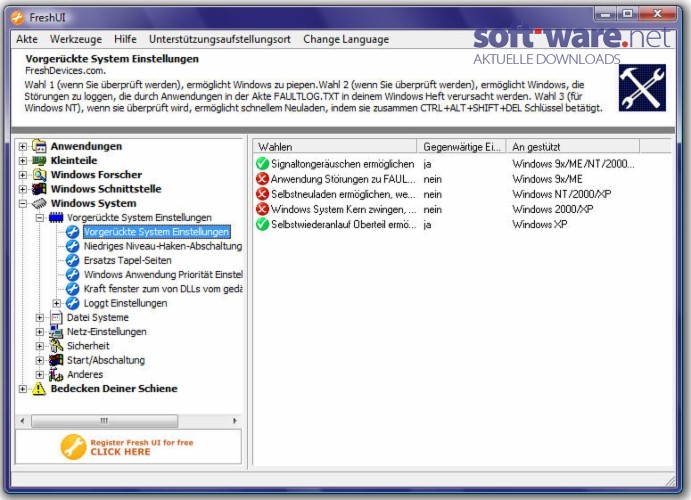Click the orange wrench register icon
The width and height of the screenshot is (691, 500).
coord(73,447)
